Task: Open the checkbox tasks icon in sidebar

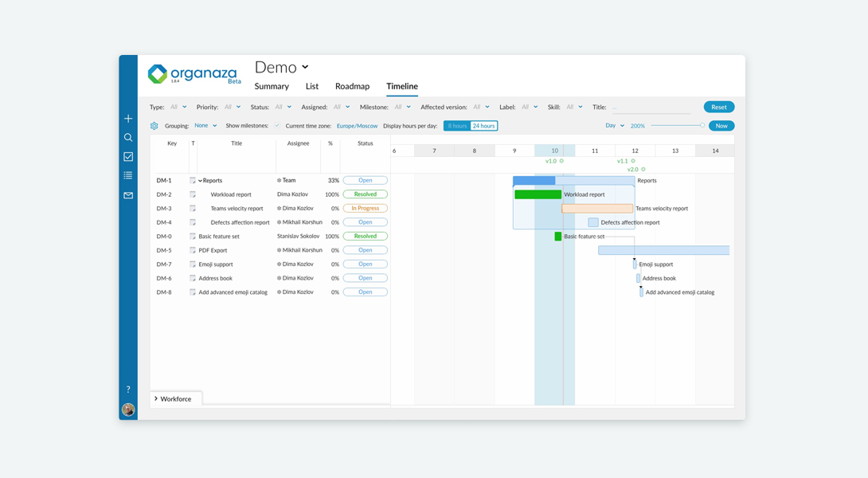Action: (x=128, y=157)
